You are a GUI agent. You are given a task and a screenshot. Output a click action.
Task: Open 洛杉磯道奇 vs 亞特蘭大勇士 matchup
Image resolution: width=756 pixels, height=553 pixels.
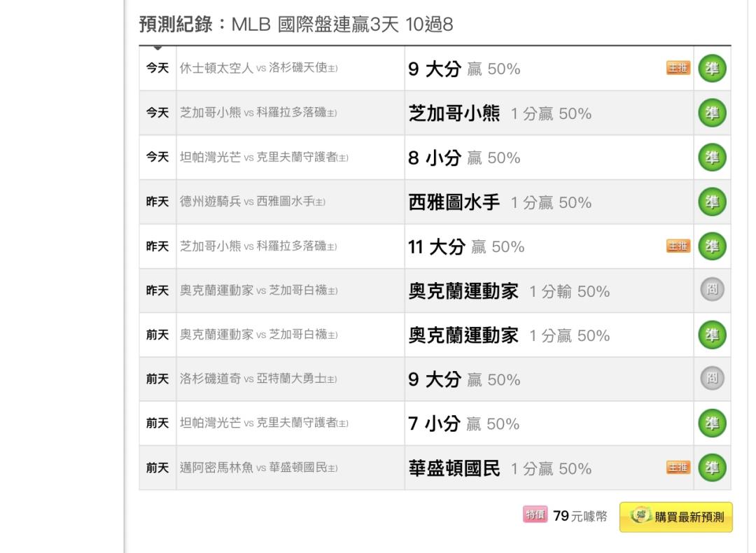click(258, 379)
